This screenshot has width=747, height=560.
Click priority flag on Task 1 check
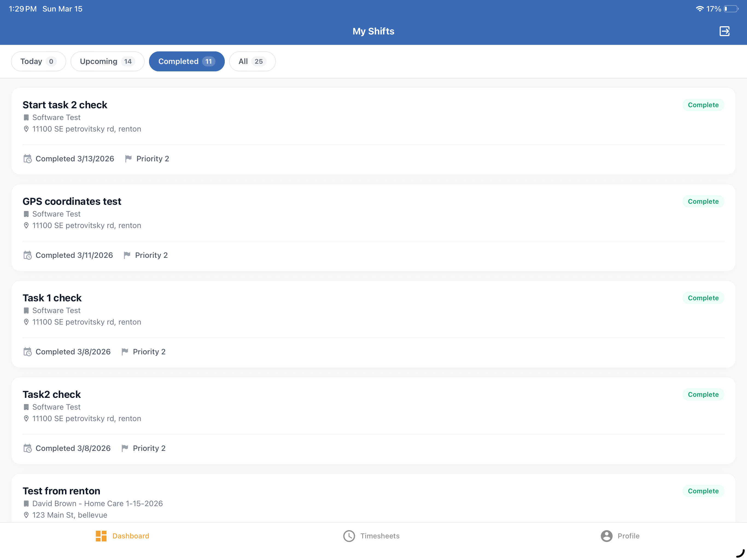point(125,352)
